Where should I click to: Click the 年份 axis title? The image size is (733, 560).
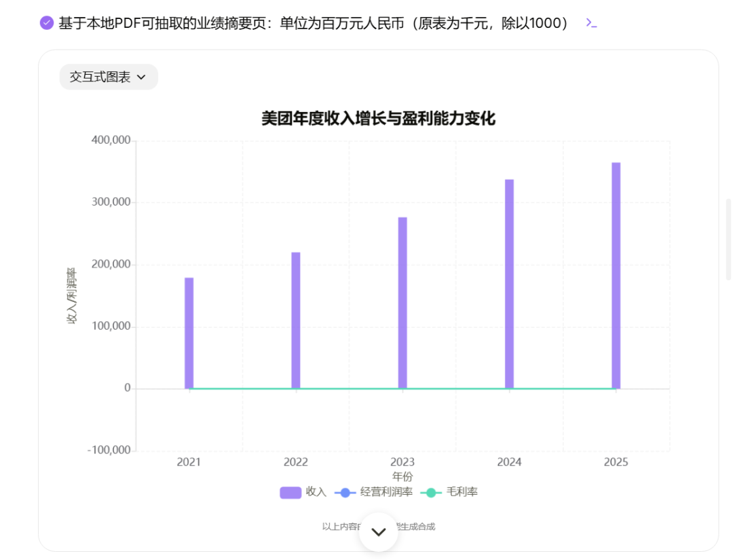[x=402, y=477]
